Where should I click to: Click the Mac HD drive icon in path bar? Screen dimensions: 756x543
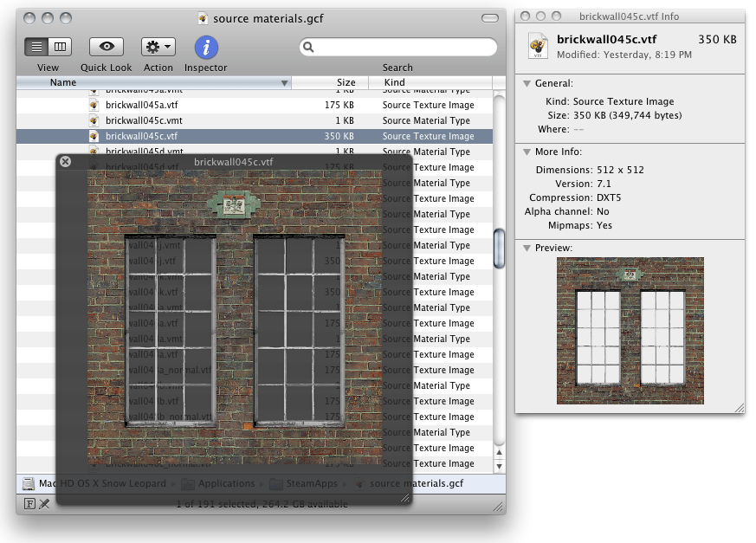pyautogui.click(x=29, y=483)
